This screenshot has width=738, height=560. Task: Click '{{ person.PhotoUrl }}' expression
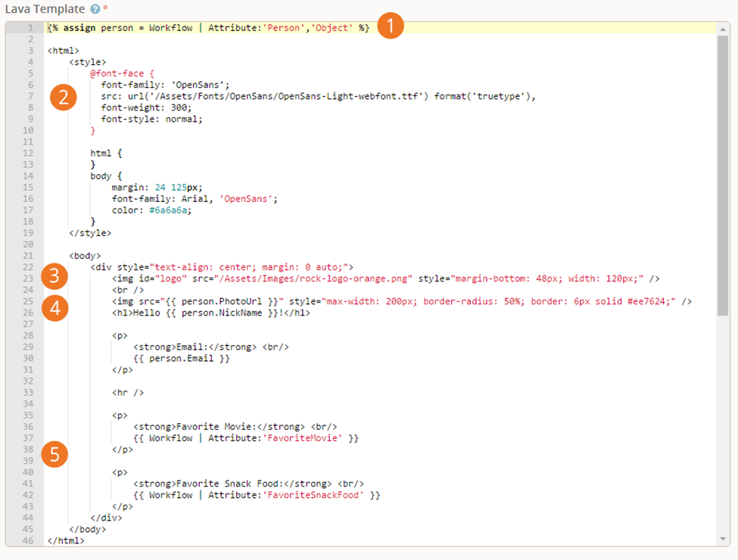click(222, 301)
